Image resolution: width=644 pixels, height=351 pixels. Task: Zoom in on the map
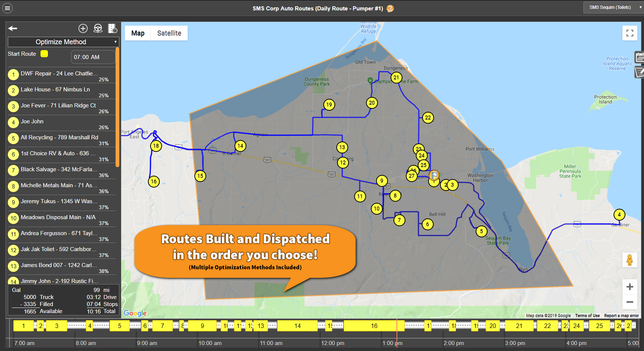630,287
